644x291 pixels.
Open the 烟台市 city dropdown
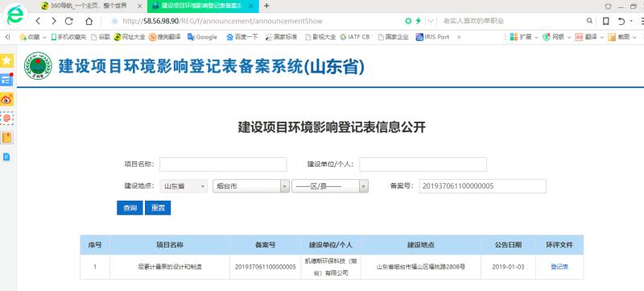[x=251, y=186]
